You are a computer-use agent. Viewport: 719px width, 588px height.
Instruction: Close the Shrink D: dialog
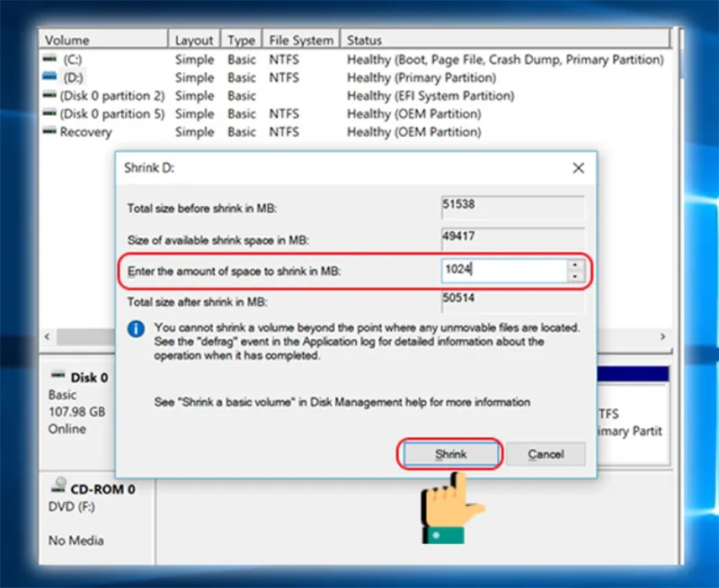click(x=578, y=168)
